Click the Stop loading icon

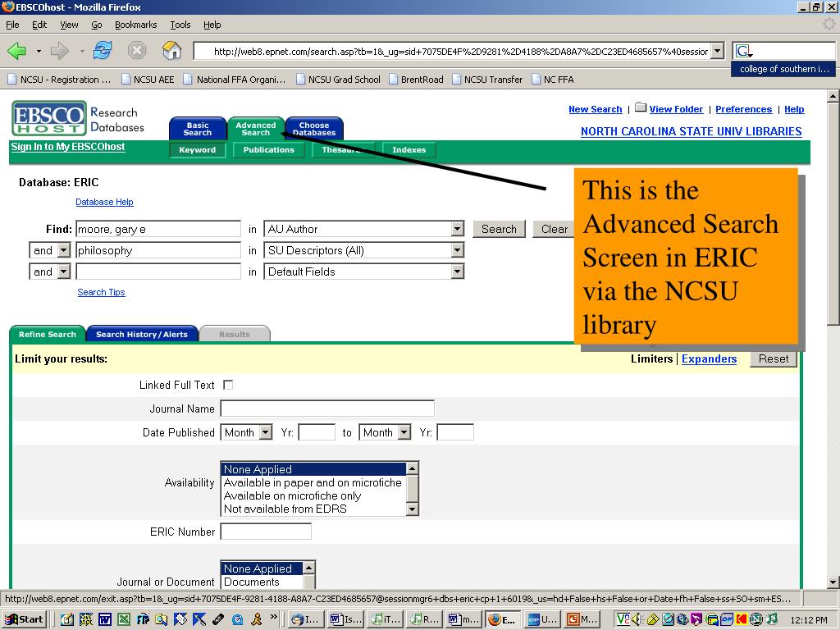pos(137,50)
